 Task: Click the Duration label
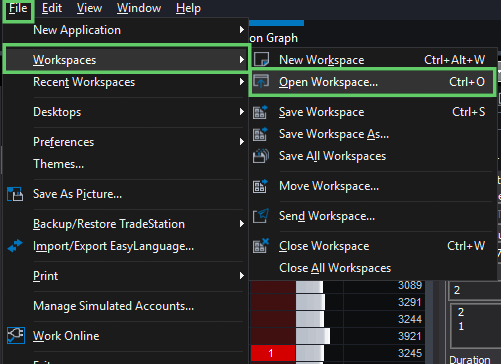470,360
